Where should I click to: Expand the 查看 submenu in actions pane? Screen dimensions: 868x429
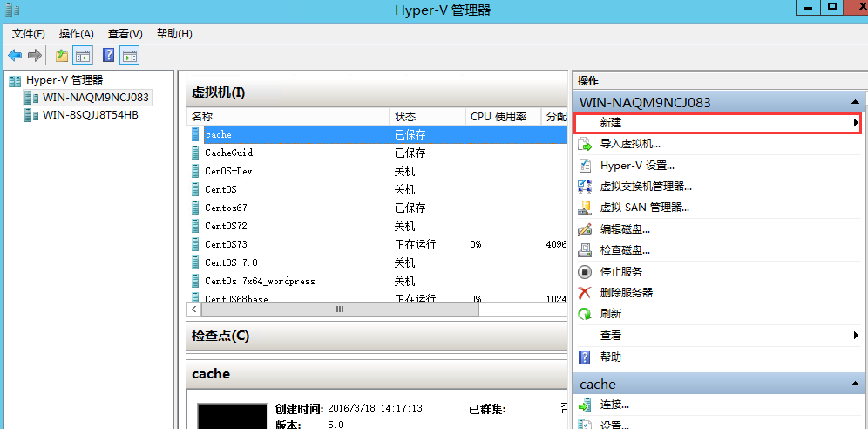(856, 336)
